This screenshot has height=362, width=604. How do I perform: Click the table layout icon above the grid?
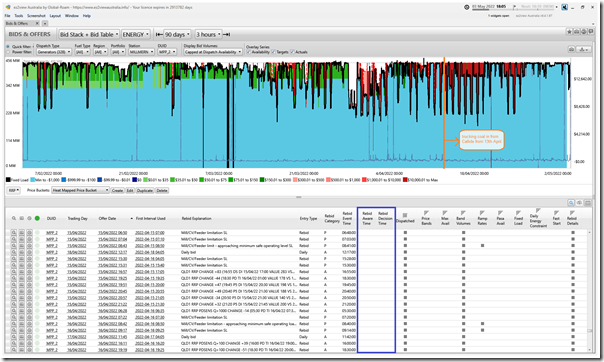tap(588, 203)
